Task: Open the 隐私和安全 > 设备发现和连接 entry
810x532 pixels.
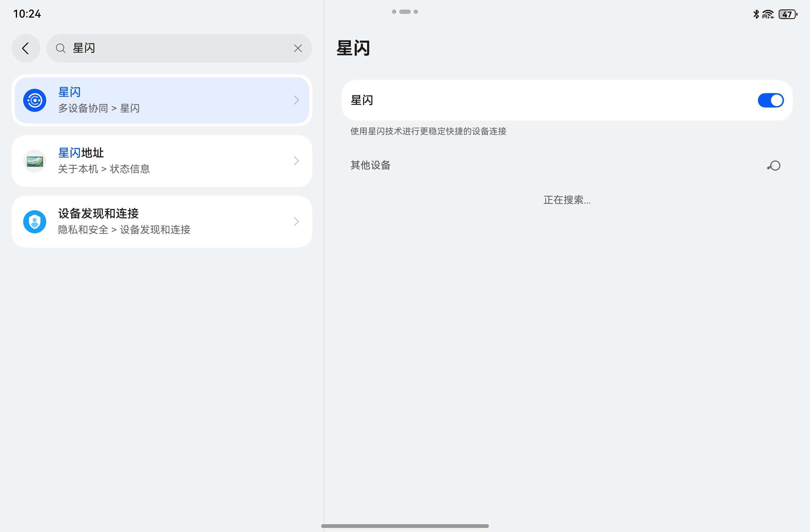Action: 162,221
